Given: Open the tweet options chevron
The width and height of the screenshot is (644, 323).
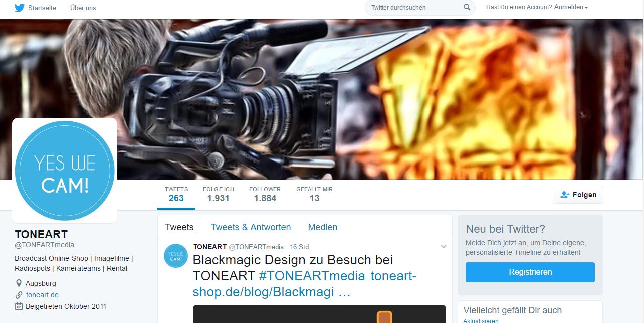Looking at the screenshot, I should 443,246.
